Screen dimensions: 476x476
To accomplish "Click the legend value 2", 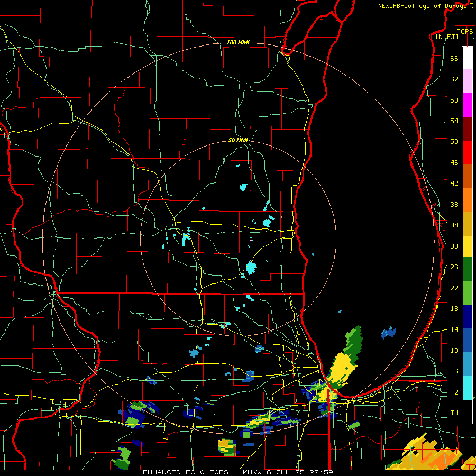I will coord(456,392).
